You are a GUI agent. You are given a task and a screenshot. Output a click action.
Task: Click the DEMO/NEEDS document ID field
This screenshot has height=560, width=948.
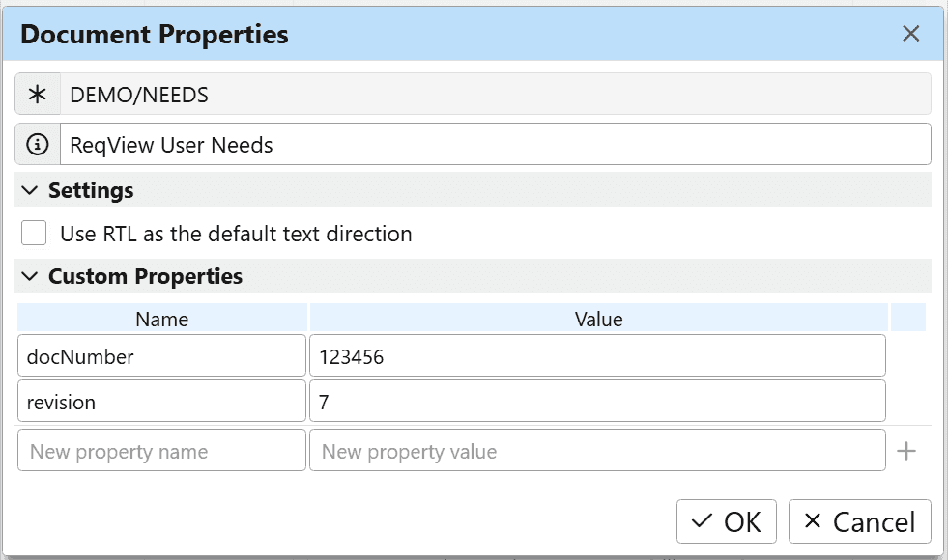click(495, 95)
